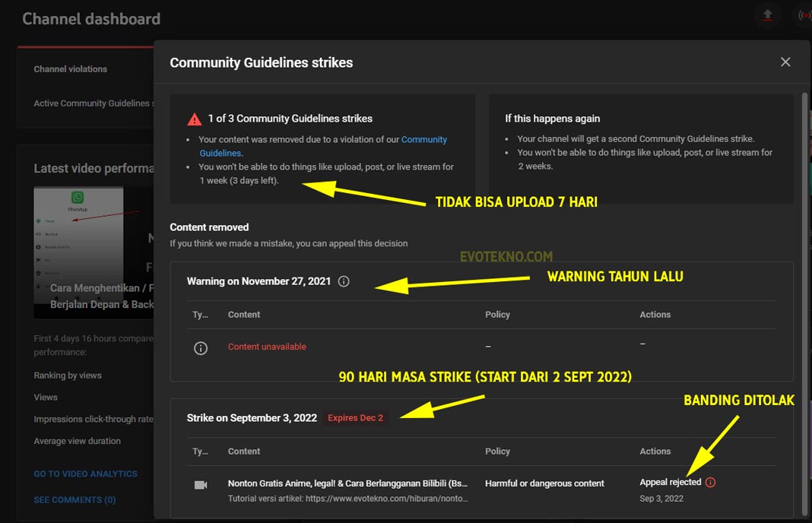Click the video camera type icon
Screen dimensions: 812x523
pos(201,484)
